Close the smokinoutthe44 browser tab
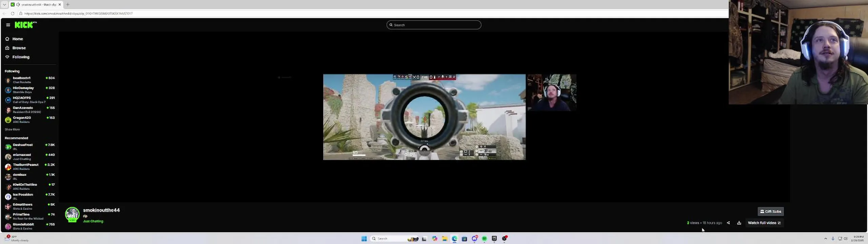The height and width of the screenshot is (244, 868). coord(60,4)
